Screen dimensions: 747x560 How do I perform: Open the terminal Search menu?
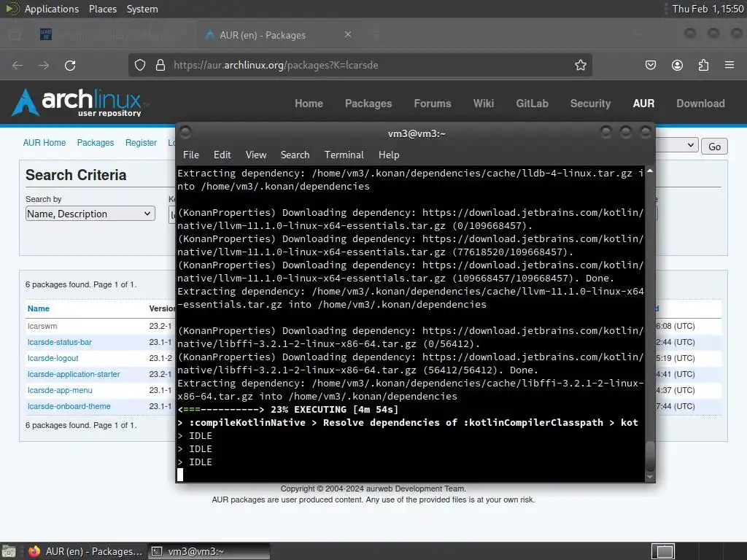tap(295, 155)
